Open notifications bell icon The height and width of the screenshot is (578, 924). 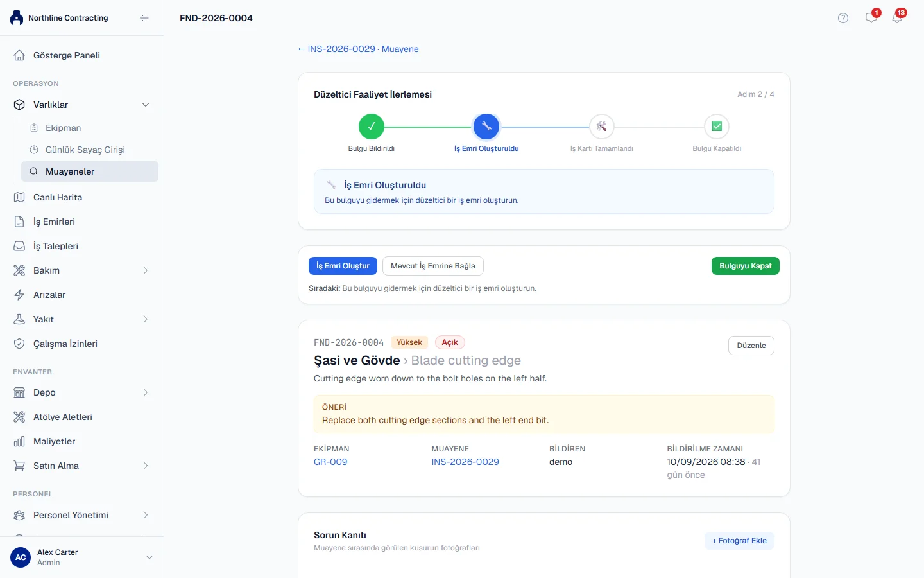[x=897, y=18]
